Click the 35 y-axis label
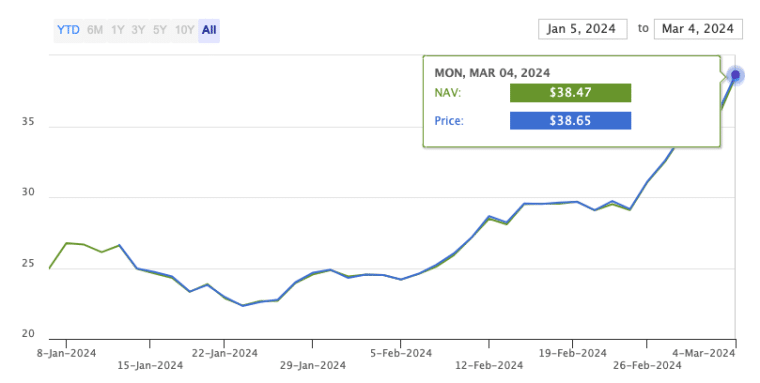 28,121
